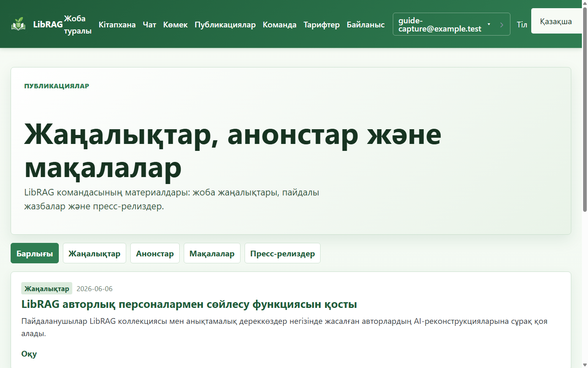Select Көмек in the top navigation

click(175, 25)
